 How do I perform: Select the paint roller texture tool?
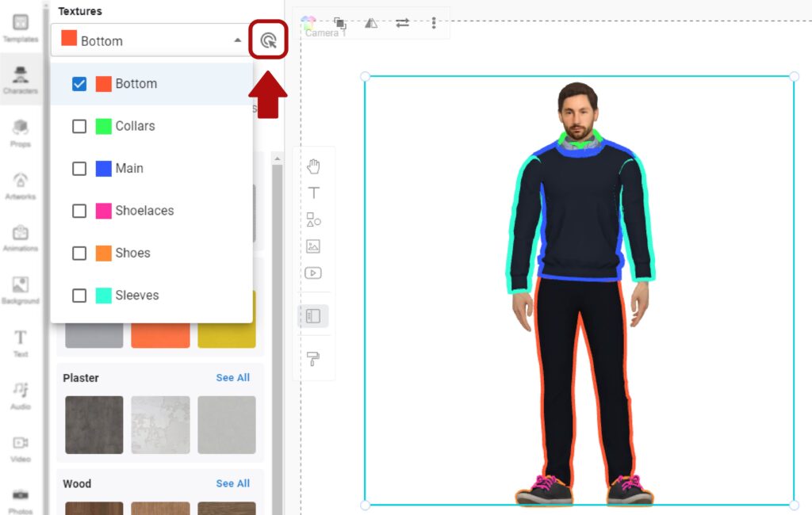(314, 359)
